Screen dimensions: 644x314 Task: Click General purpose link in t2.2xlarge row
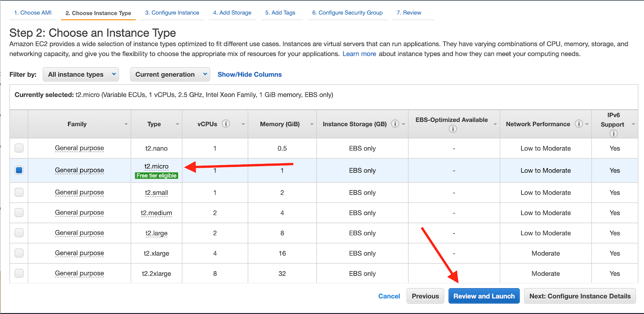[x=79, y=273]
